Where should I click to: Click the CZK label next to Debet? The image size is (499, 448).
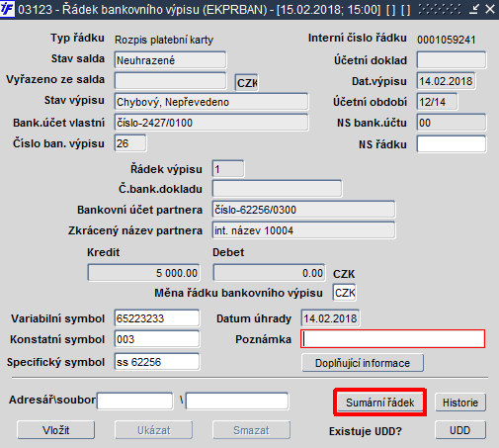coord(344,274)
